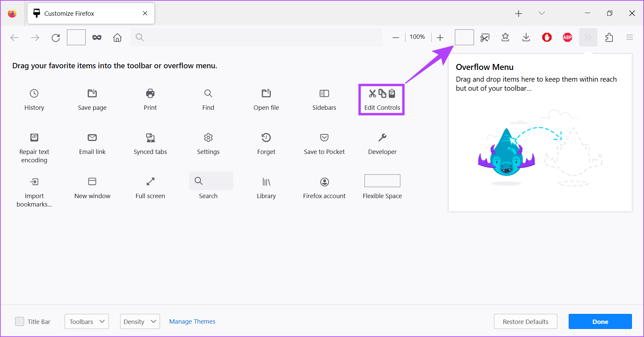Click the History clock icon
Viewport: 644px width, 337px height.
coord(34,93)
